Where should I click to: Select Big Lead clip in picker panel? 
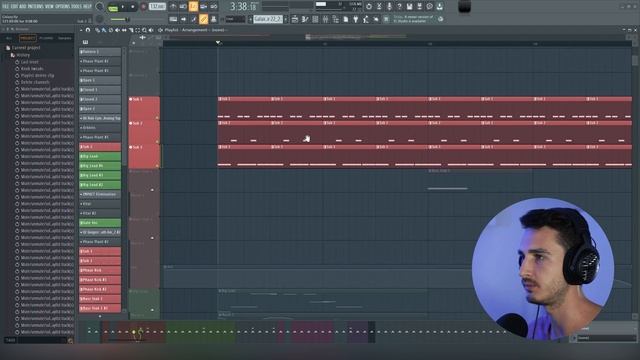click(100, 156)
